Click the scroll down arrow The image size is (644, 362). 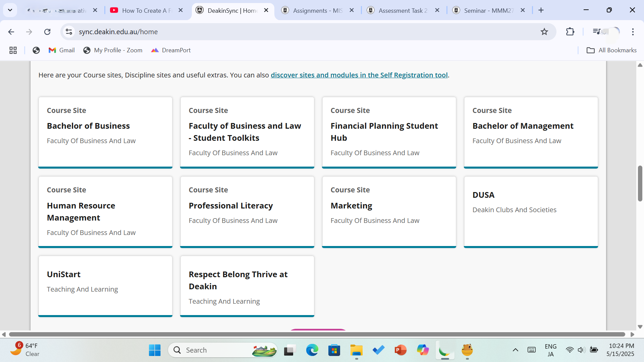tap(640, 327)
